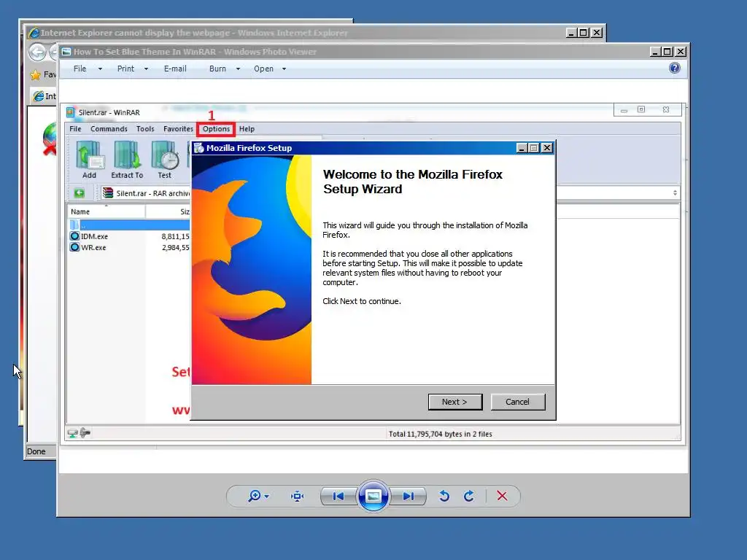The image size is (747, 560).
Task: Click the WinRAR File menu
Action: pyautogui.click(x=75, y=129)
